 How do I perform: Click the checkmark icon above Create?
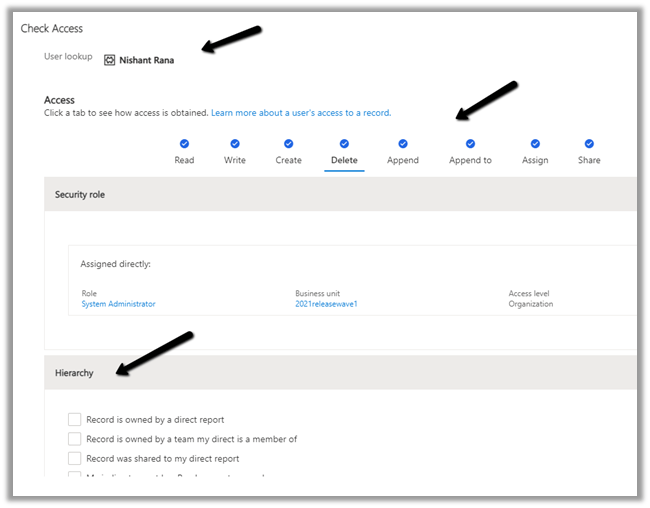click(x=288, y=144)
